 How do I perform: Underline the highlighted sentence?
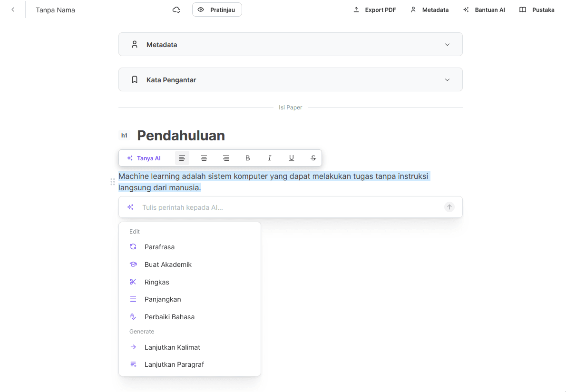click(291, 157)
